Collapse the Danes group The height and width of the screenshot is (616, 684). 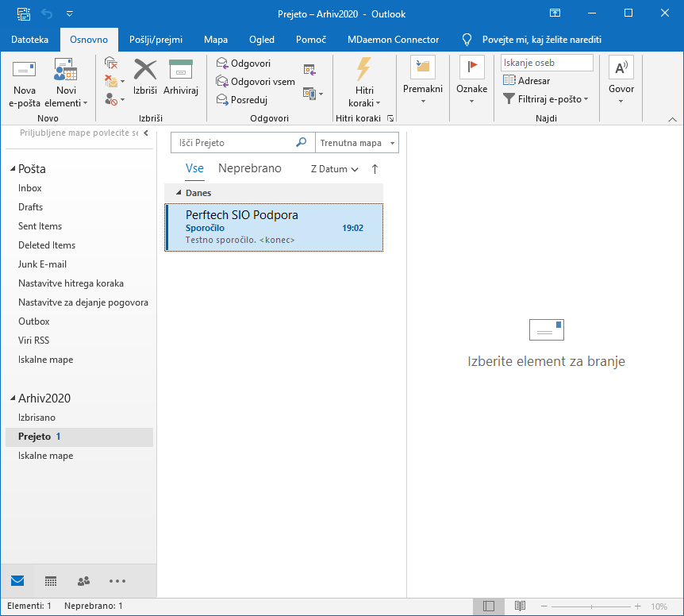click(178, 192)
